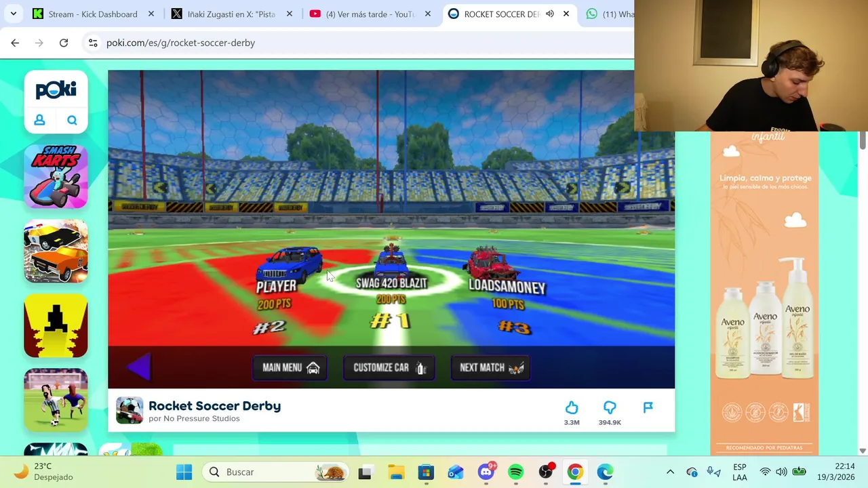868x488 pixels.
Task: Click the purple back arrow in game
Action: (139, 367)
